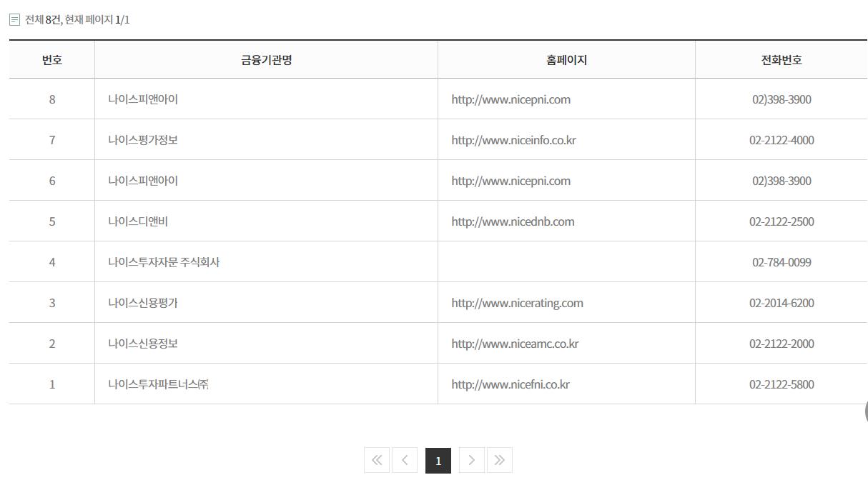This screenshot has height=485, width=868.
Task: Open the http://www.niceinfo.co.kr homepage link
Action: tap(513, 140)
